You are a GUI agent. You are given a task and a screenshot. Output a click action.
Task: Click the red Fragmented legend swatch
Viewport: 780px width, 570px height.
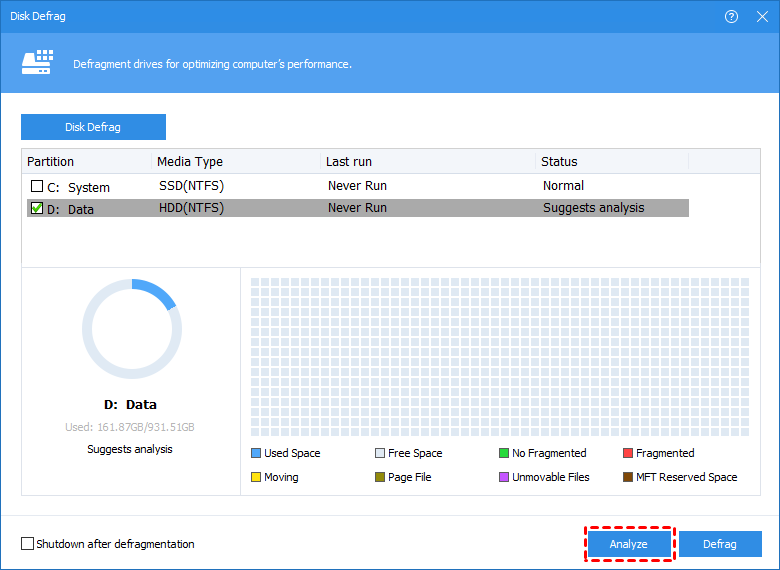pos(628,453)
